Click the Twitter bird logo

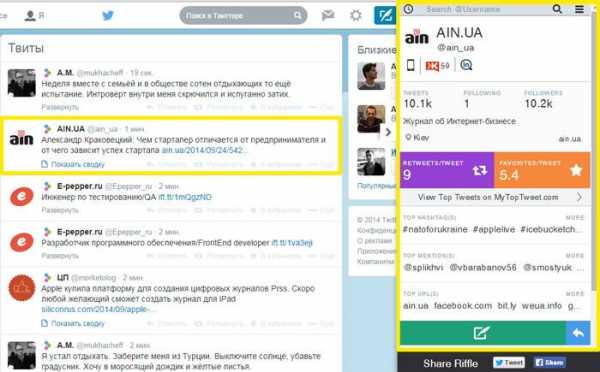pos(108,16)
